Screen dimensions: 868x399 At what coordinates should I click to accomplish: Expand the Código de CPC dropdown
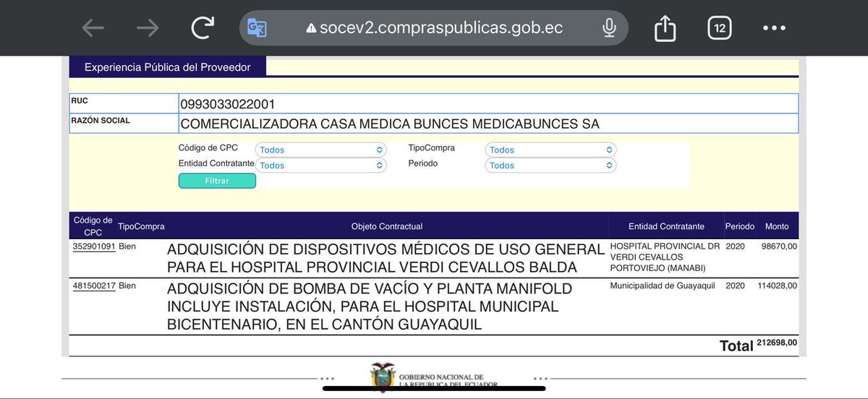(320, 150)
